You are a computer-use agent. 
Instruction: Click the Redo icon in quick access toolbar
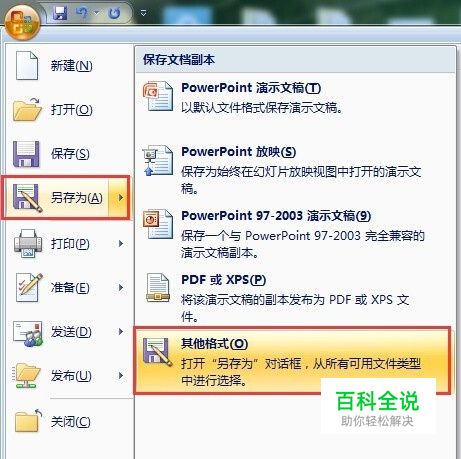(114, 13)
